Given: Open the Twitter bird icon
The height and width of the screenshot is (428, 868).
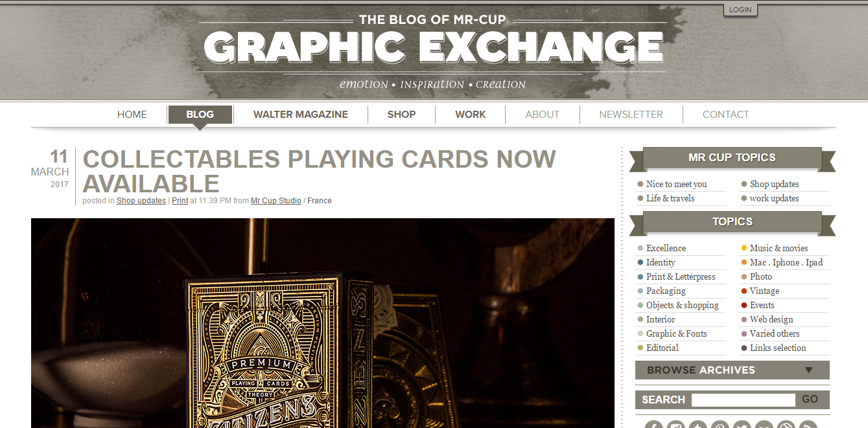Looking at the screenshot, I should [742, 425].
